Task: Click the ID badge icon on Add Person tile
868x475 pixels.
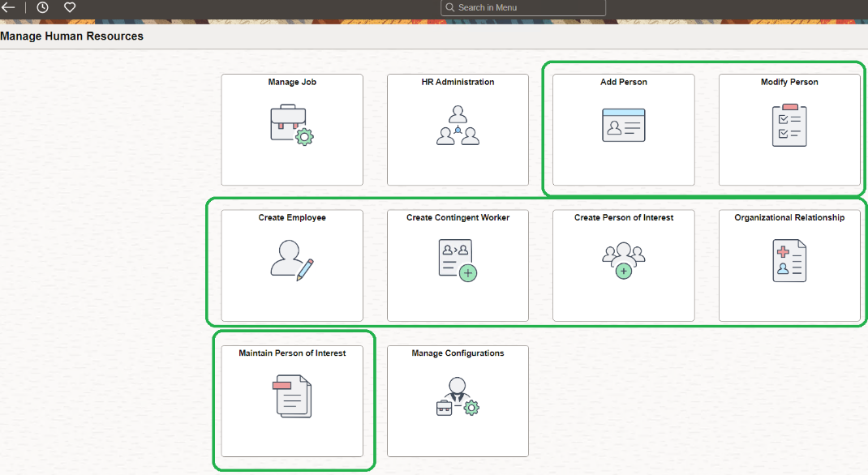Action: [623, 125]
